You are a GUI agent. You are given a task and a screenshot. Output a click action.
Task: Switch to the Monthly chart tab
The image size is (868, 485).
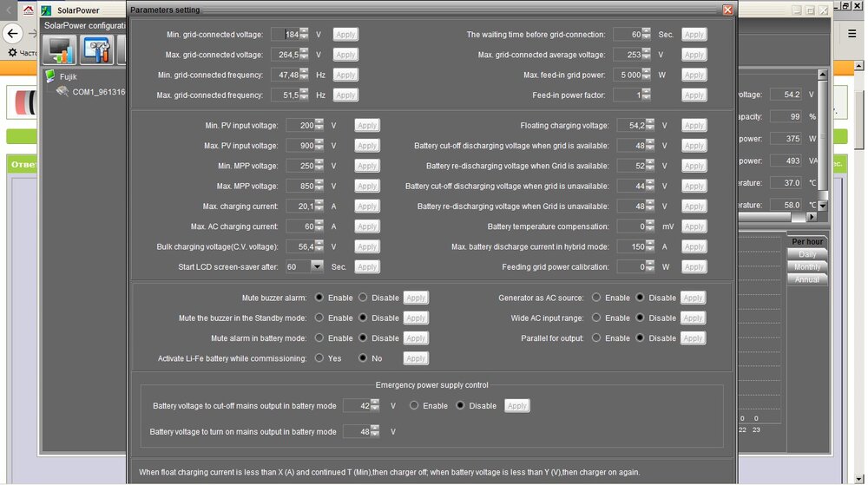(x=806, y=267)
